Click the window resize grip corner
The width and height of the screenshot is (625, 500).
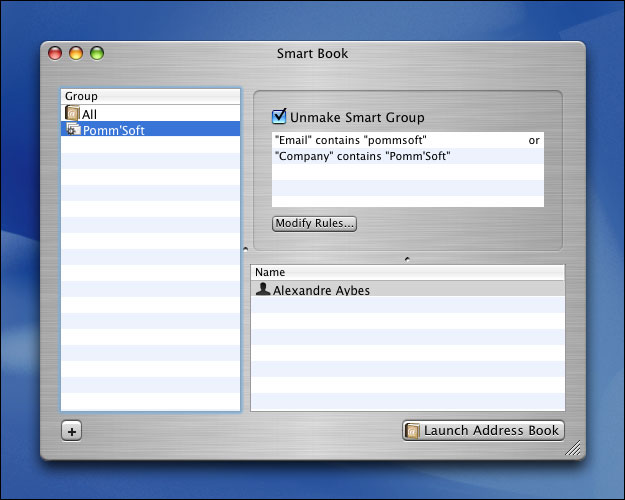573,448
